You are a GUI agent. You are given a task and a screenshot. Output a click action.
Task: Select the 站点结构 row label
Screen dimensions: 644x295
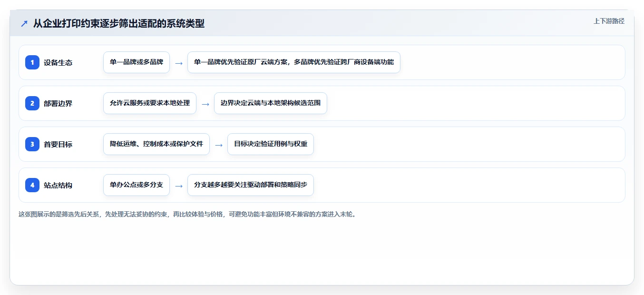(58, 185)
